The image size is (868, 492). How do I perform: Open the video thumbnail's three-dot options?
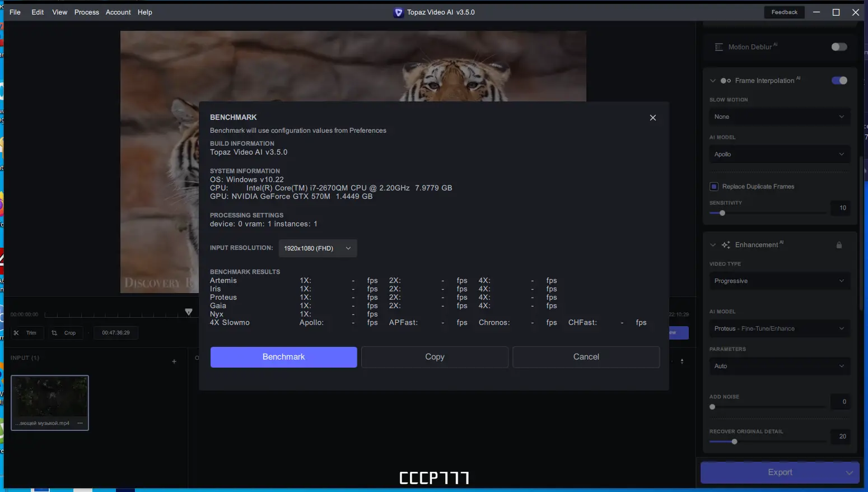pyautogui.click(x=80, y=423)
